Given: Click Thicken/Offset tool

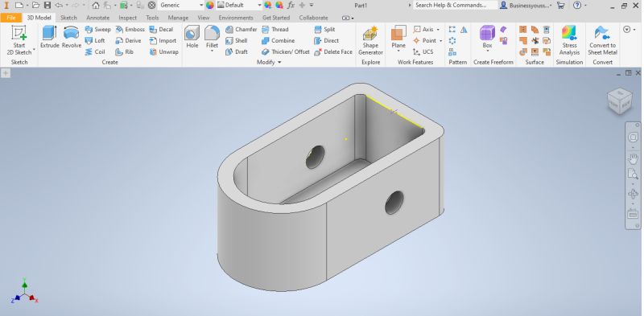Looking at the screenshot, I should pos(285,51).
